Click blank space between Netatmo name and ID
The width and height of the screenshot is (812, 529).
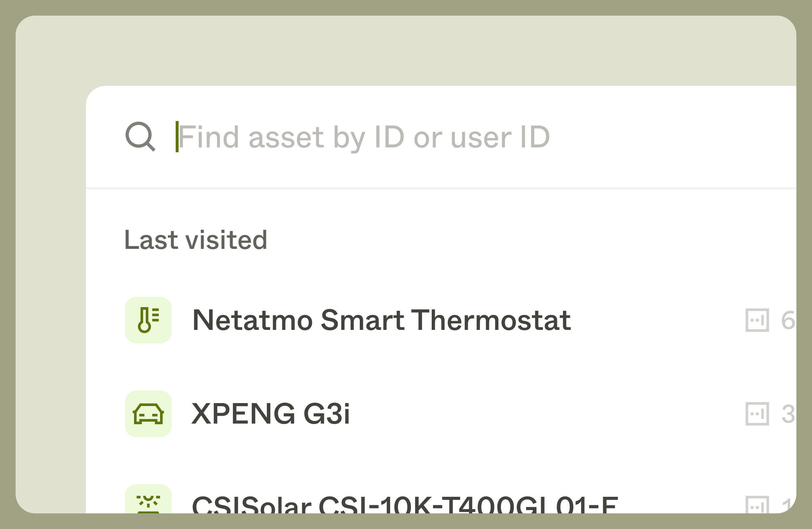(x=658, y=320)
